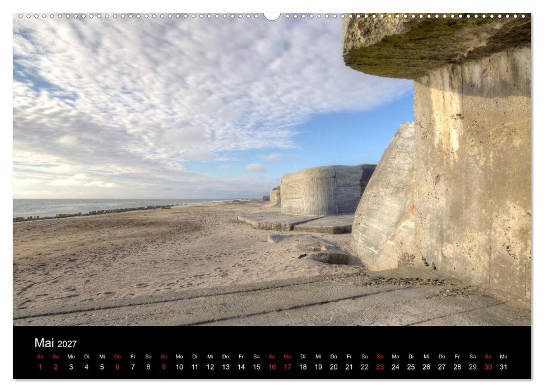Select day 2 in the calendar row

(x=55, y=367)
